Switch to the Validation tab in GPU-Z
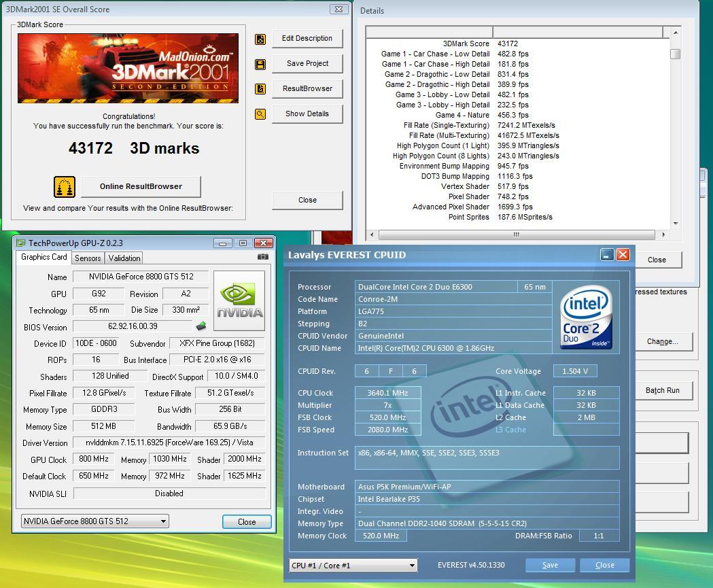Image resolution: width=713 pixels, height=588 pixels. click(x=124, y=258)
